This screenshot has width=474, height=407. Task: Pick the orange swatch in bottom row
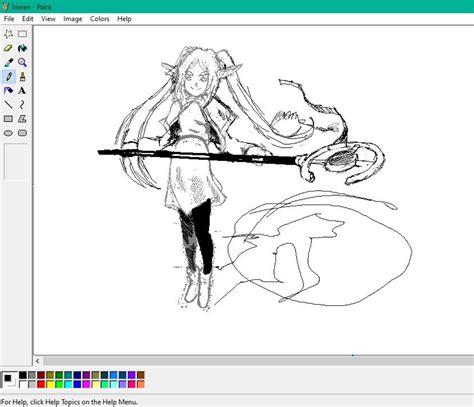[141, 384]
